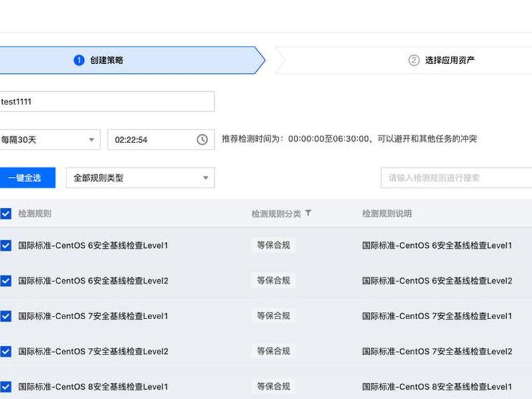Go to the 创建策略 step tab
The image size is (532, 399).
[x=132, y=60]
